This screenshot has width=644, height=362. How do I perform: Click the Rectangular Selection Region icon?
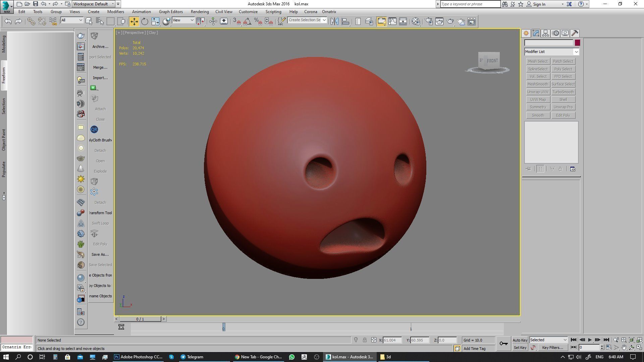coord(110,21)
